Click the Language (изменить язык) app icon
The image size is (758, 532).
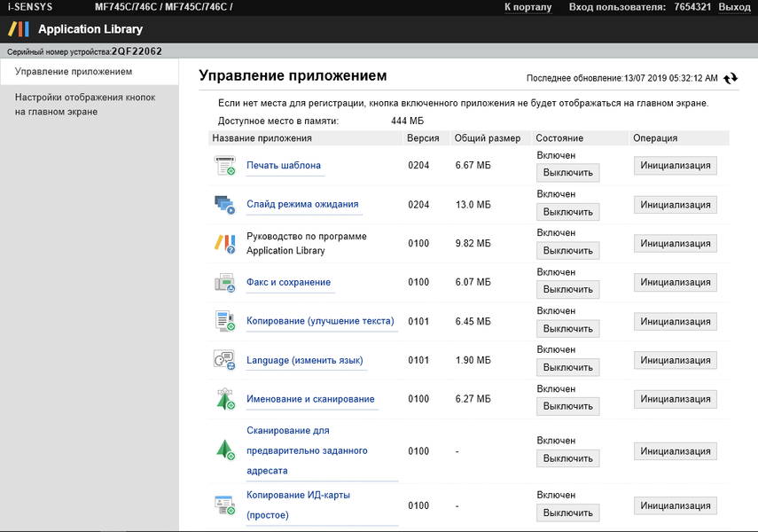pyautogui.click(x=224, y=360)
